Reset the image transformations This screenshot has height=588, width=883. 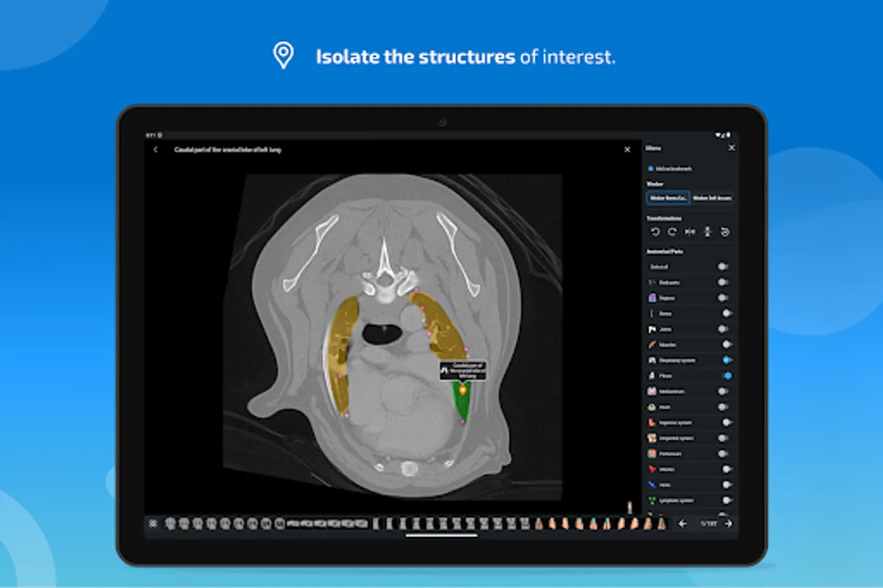[x=725, y=232]
